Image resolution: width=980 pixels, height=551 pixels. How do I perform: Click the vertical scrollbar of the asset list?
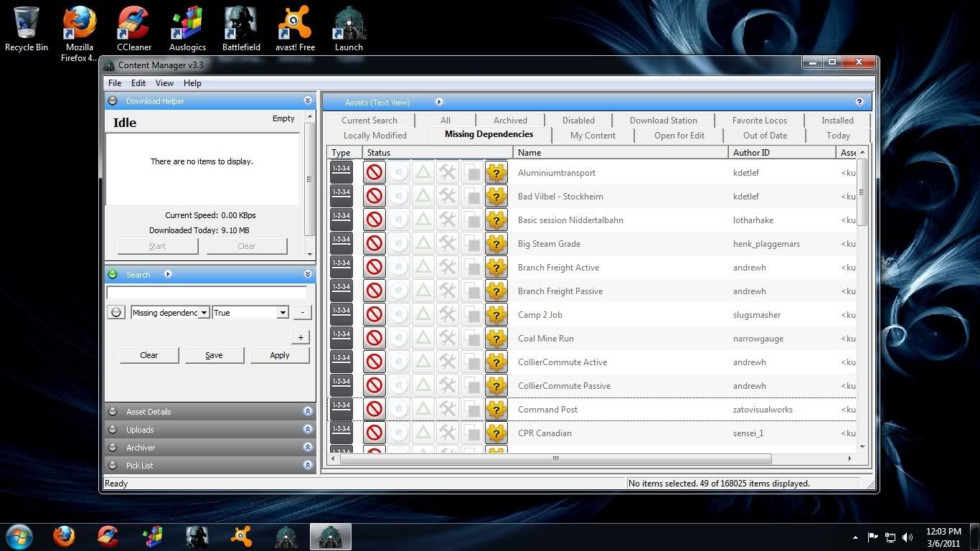click(862, 192)
